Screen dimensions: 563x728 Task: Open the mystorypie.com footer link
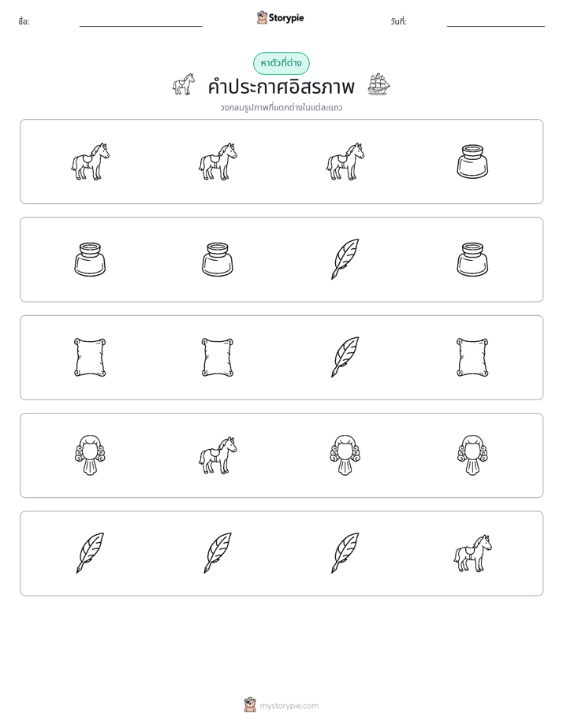[x=289, y=706]
